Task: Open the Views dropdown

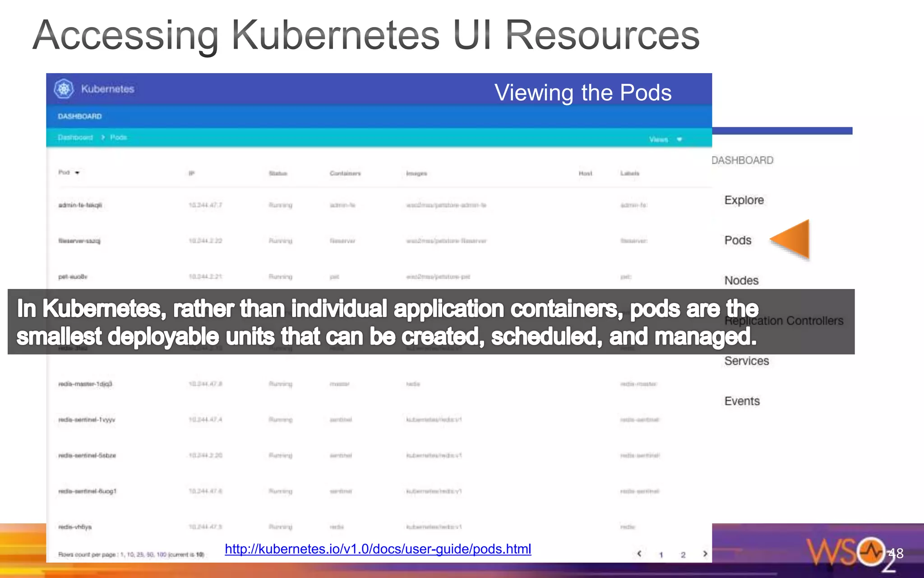Action: pyautogui.click(x=666, y=140)
